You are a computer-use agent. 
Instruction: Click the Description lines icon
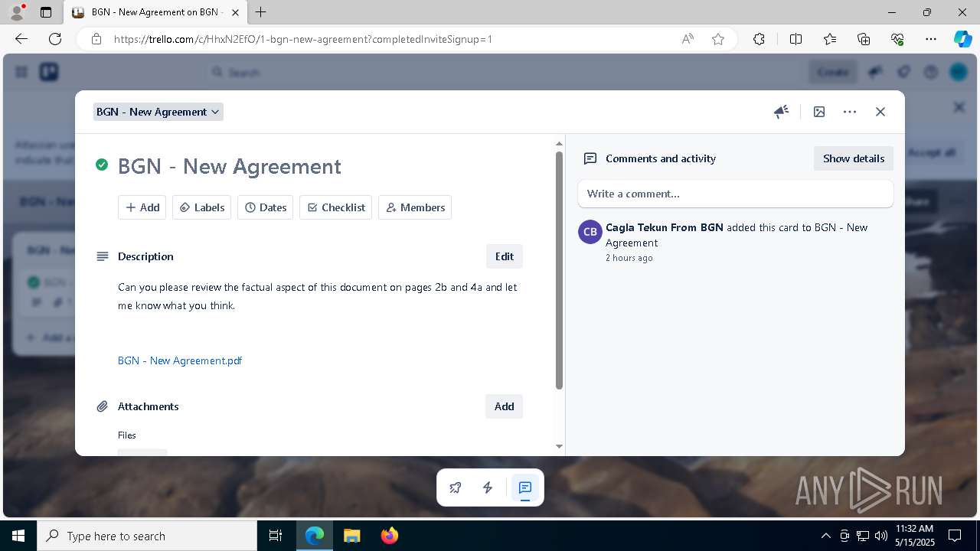click(x=102, y=256)
